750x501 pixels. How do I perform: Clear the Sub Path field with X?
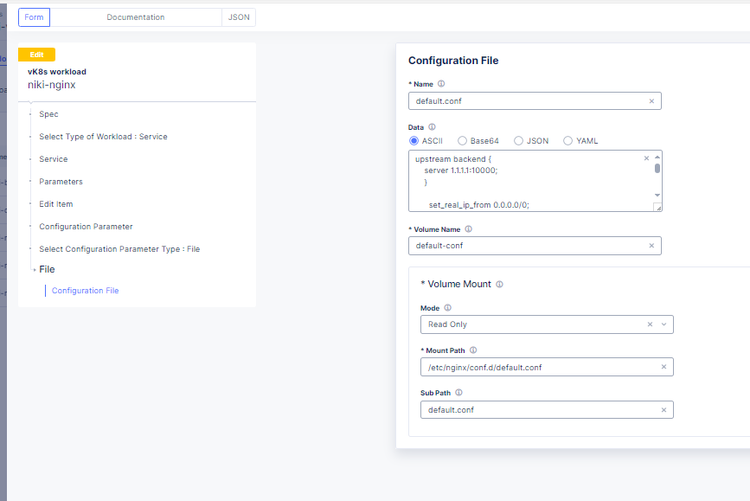664,410
